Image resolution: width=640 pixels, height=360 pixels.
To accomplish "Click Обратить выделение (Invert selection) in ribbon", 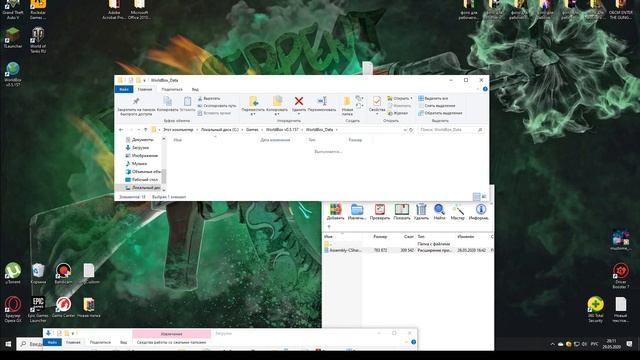I will point(440,113).
